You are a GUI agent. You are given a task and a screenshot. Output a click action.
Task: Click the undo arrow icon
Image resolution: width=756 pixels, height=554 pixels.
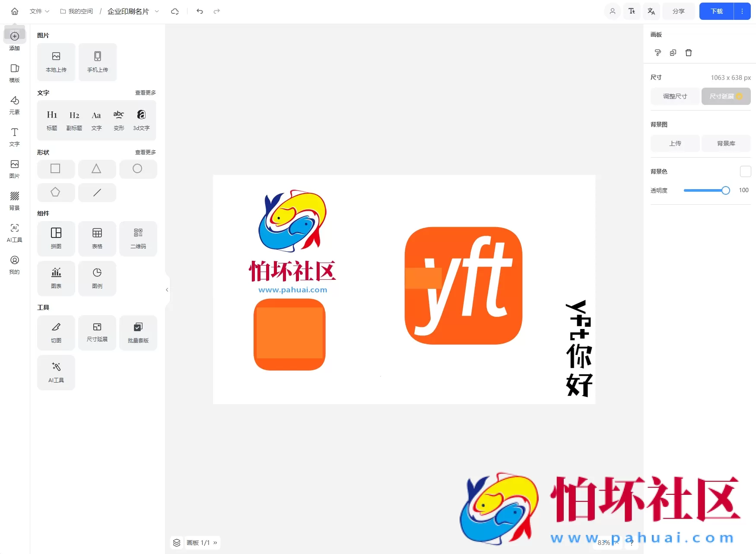[200, 11]
